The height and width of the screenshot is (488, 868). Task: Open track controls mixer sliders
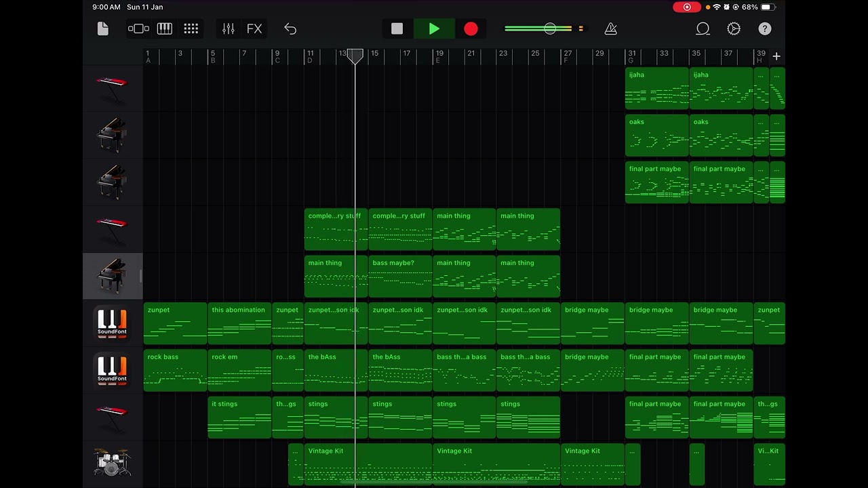(229, 28)
